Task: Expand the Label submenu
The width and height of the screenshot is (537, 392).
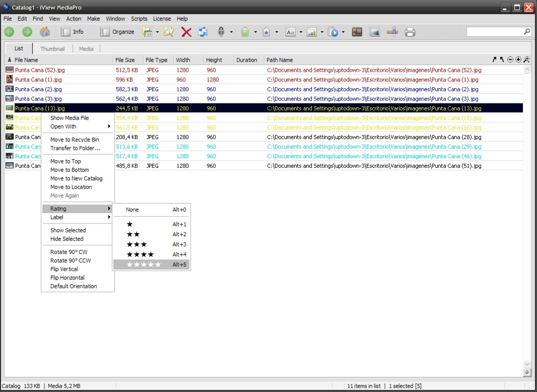Action: pyautogui.click(x=78, y=217)
